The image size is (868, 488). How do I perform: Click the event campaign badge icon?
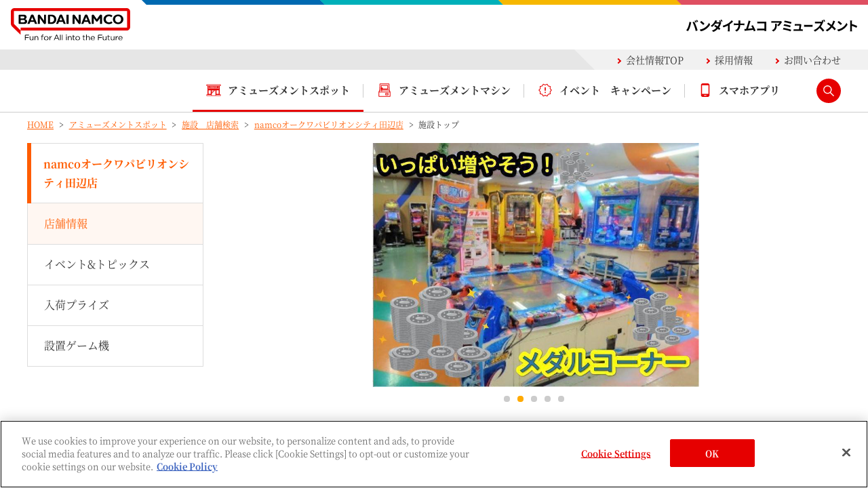point(545,90)
